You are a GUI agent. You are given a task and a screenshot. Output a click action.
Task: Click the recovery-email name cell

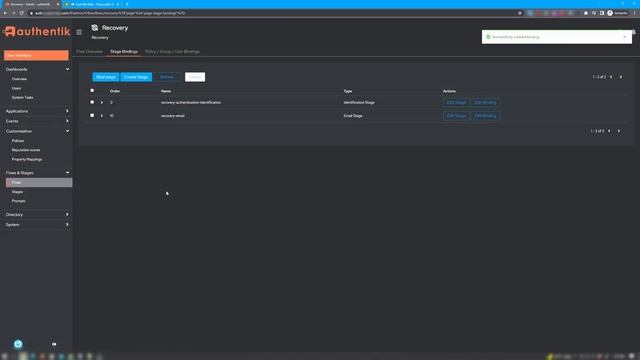coord(173,116)
